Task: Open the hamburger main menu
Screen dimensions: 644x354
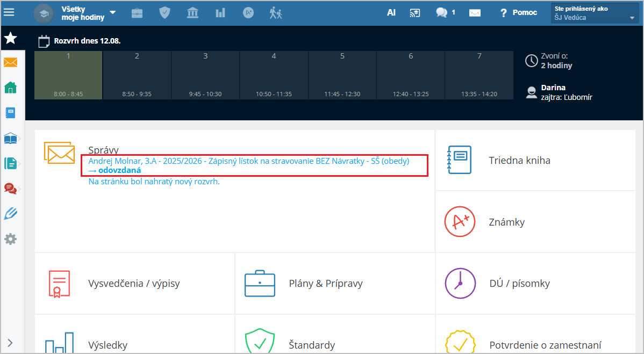Action: pos(9,12)
